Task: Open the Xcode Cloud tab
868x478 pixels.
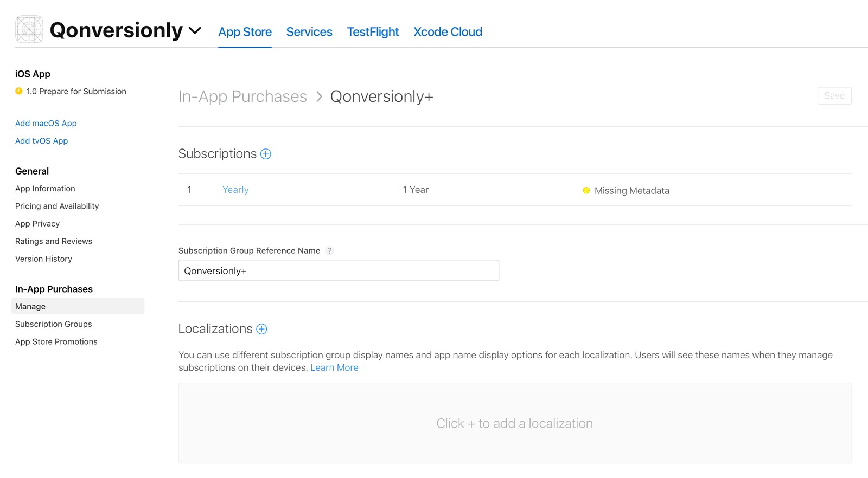Action: click(448, 32)
